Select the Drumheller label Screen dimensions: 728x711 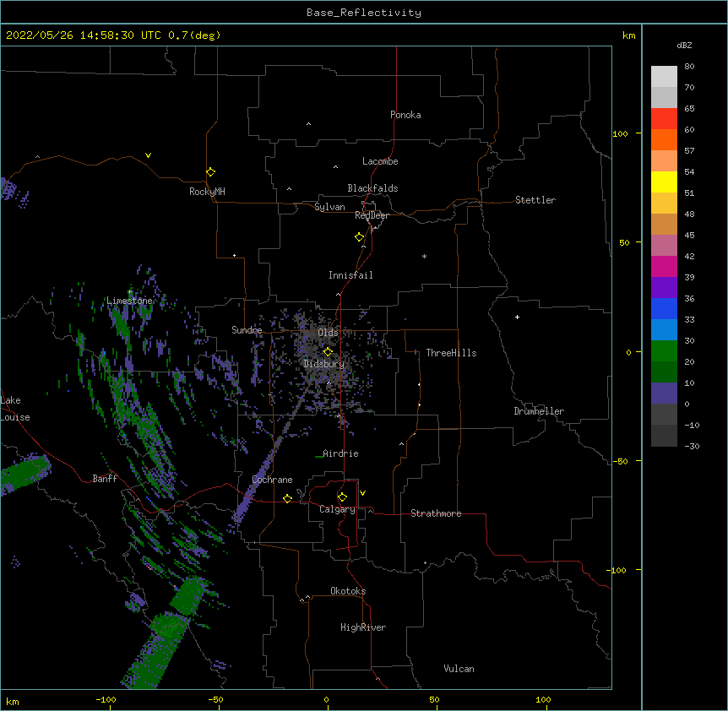(539, 411)
